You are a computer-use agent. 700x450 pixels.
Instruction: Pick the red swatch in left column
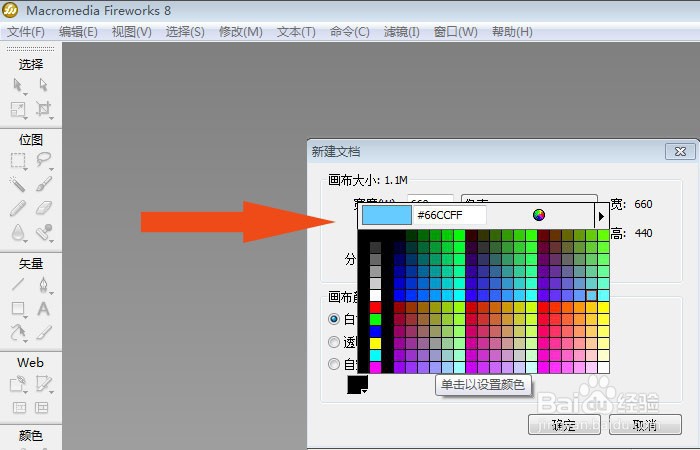tap(375, 307)
